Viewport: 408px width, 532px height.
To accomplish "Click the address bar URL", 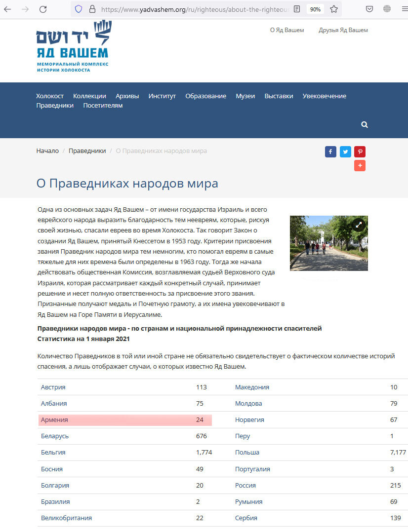I will [195, 9].
